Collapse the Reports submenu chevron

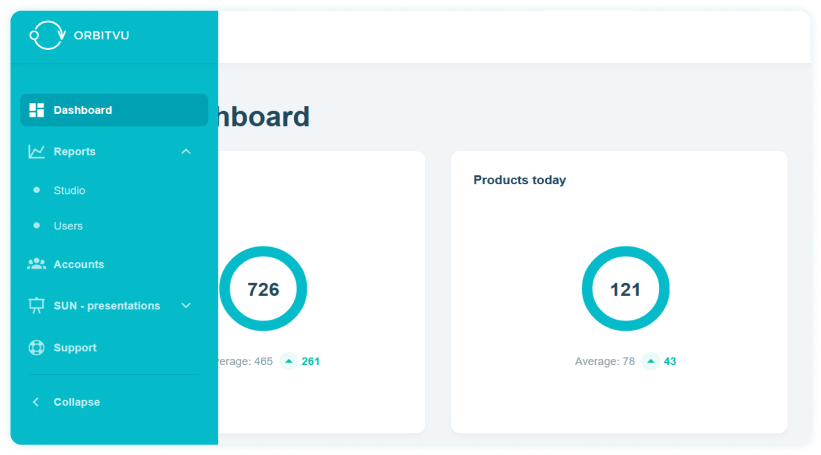point(186,151)
